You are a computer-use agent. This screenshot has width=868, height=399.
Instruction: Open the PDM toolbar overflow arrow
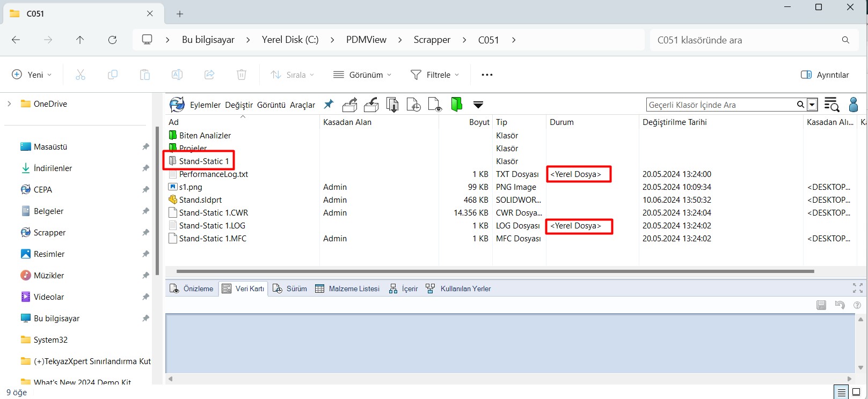click(478, 105)
